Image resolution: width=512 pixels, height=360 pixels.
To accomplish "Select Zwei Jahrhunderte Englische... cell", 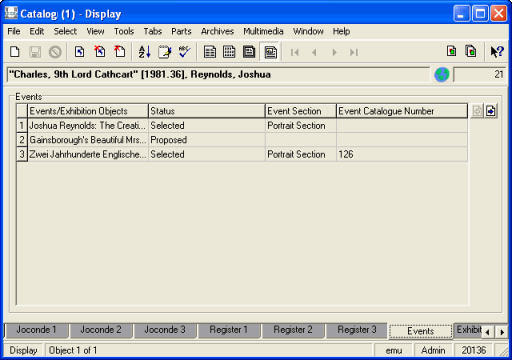I will [88, 154].
